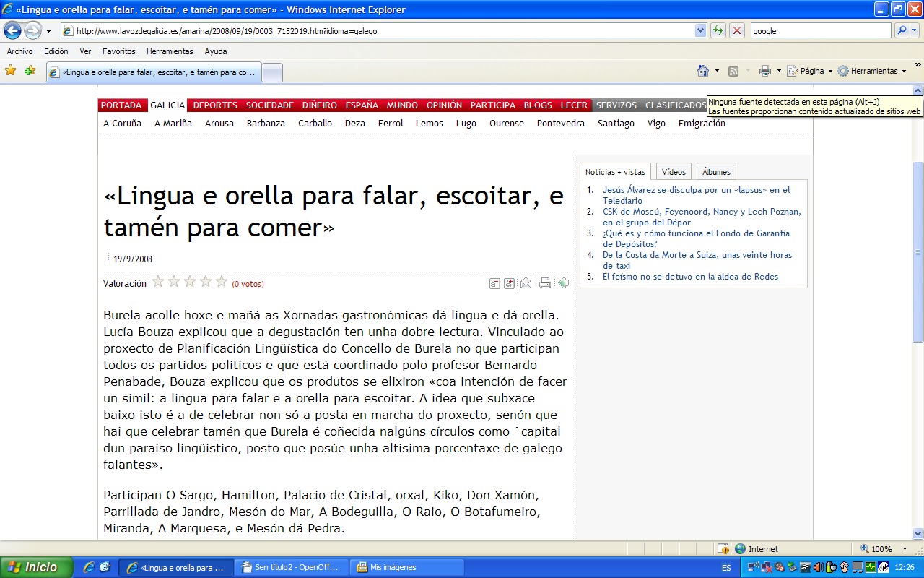The width and height of the screenshot is (924, 578).
Task: Expand the Herramientas toolbar dropdown
Action: pyautogui.click(x=904, y=71)
